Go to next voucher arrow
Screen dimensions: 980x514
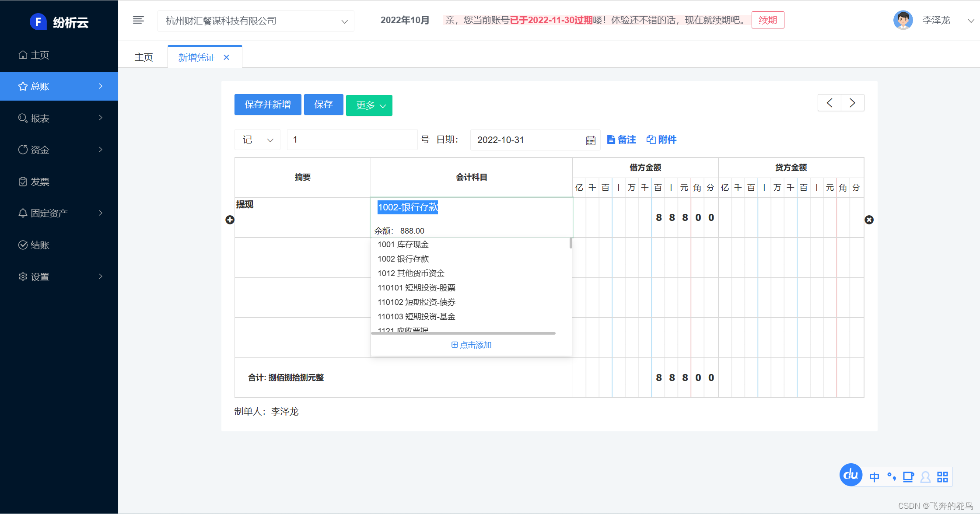pyautogui.click(x=852, y=103)
